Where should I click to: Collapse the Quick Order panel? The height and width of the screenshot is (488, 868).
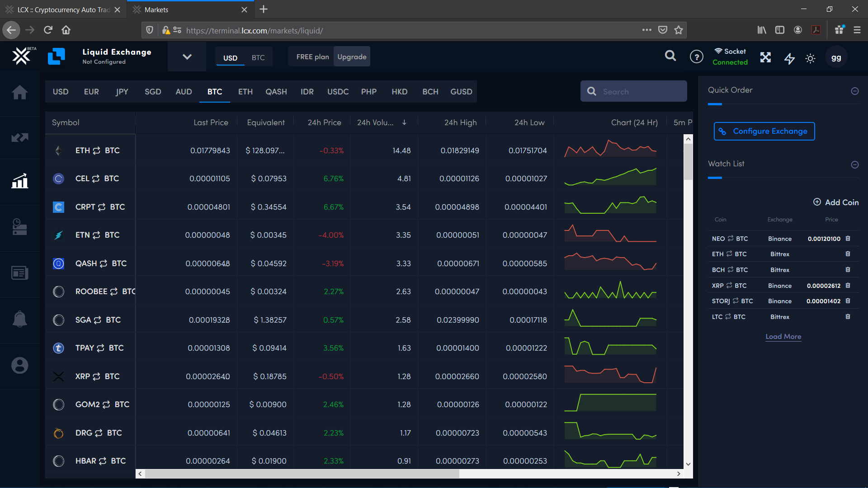tap(854, 91)
